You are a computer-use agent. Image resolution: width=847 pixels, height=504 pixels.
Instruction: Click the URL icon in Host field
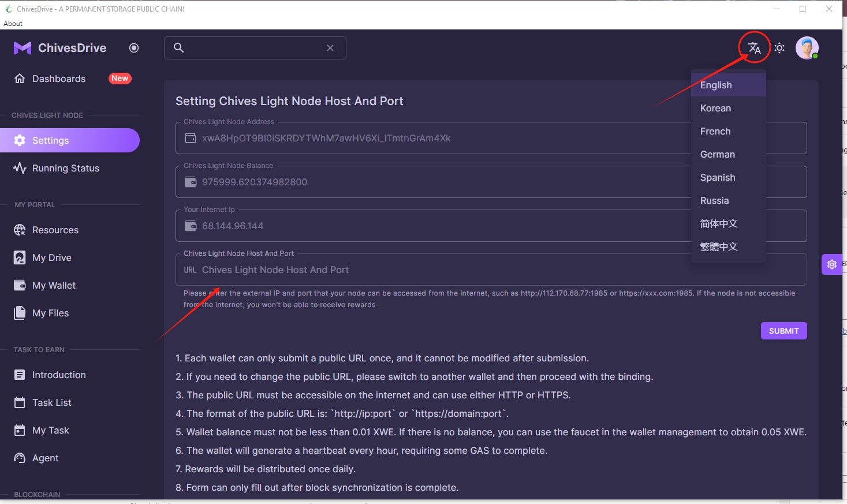191,270
